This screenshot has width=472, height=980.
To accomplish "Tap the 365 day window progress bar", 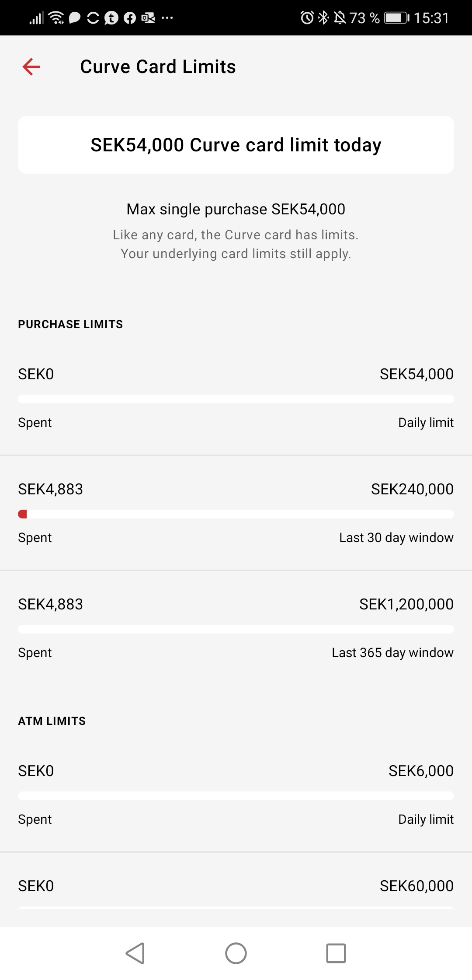I will point(236,629).
